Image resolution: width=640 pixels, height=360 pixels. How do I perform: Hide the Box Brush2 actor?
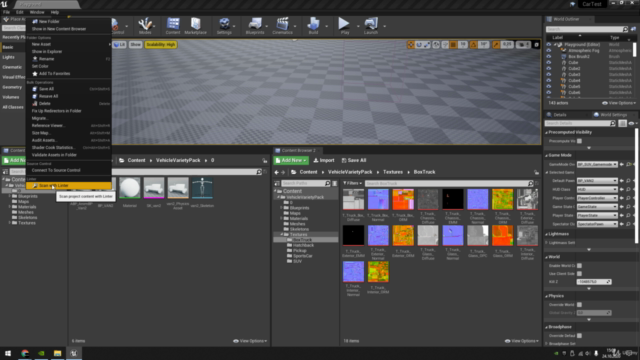(549, 57)
